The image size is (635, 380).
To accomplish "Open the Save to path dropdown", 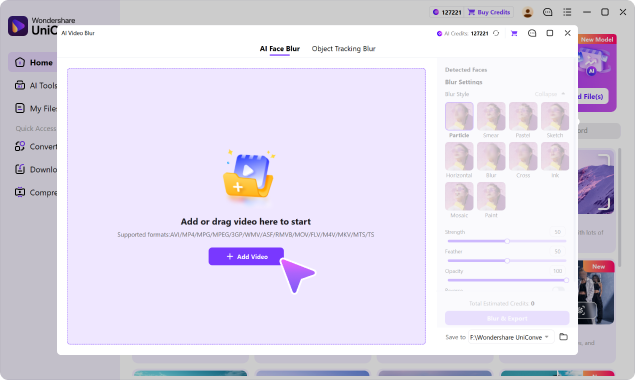I will click(511, 337).
